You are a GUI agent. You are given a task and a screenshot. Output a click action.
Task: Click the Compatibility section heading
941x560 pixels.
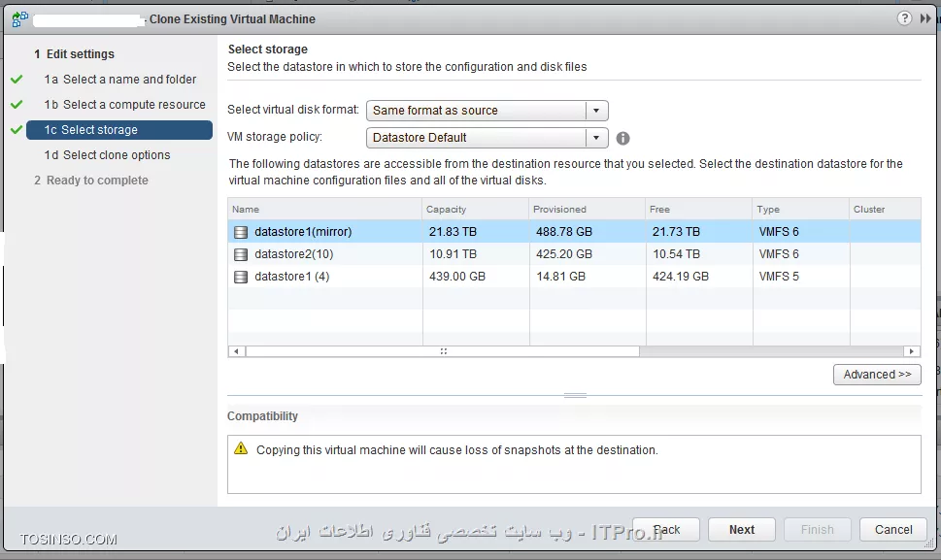pos(262,416)
